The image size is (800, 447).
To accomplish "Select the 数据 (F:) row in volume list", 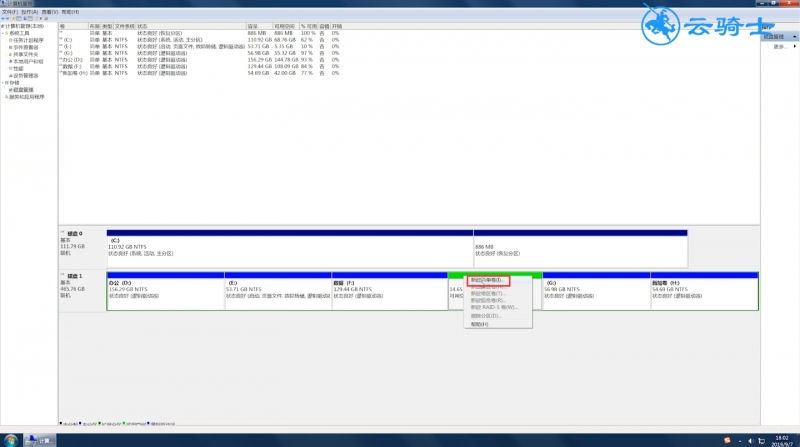I will [x=199, y=66].
